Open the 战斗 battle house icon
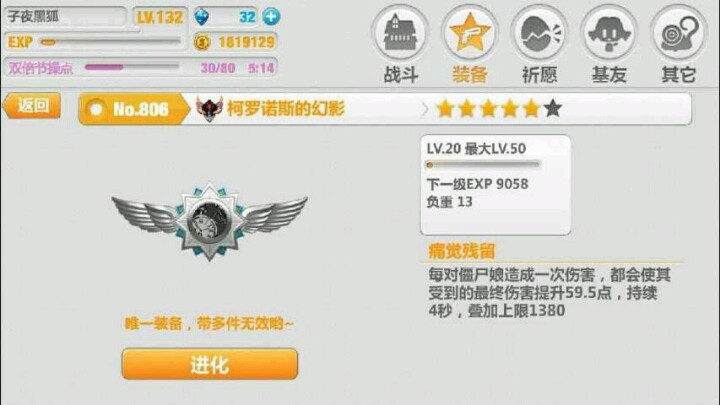Screen dimensions: 720x405 tap(400, 33)
